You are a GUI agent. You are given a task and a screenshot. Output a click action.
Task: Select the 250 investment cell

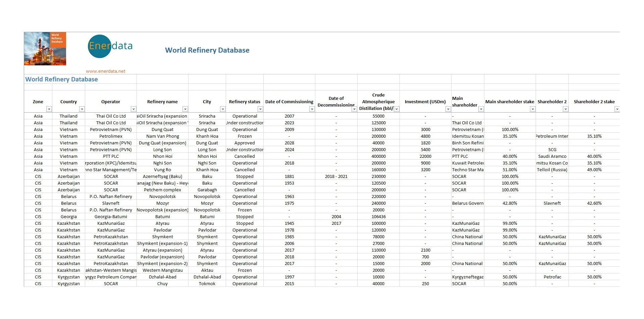point(425,283)
